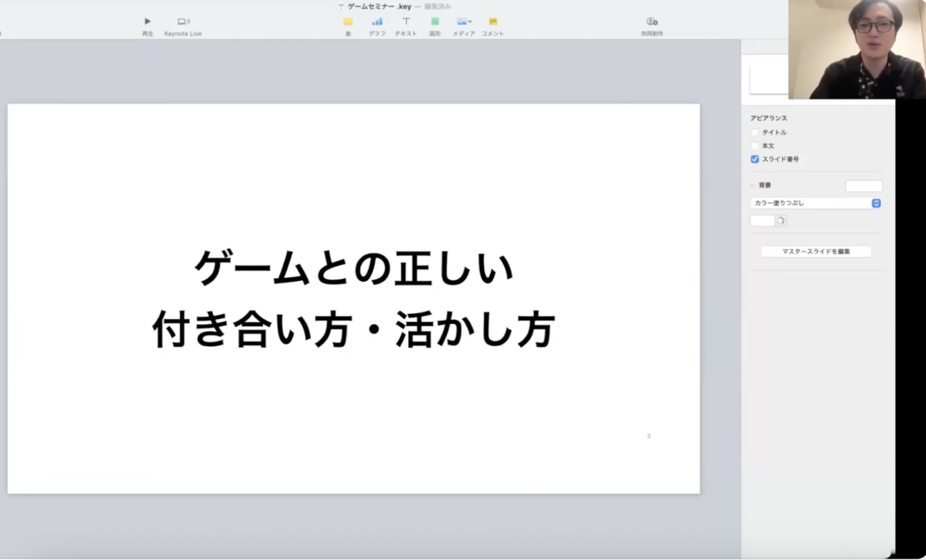This screenshot has height=560, width=926.
Task: Enable the 本文 body checkbox
Action: pyautogui.click(x=755, y=146)
